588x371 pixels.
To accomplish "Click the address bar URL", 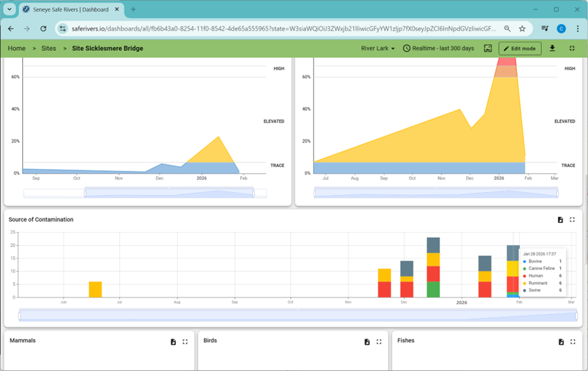I will (283, 29).
